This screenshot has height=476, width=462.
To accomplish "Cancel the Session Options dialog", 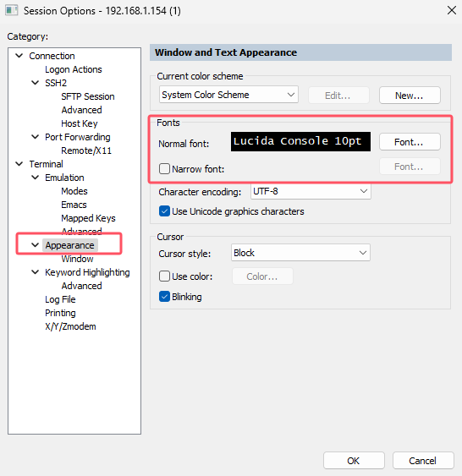I will point(423,461).
